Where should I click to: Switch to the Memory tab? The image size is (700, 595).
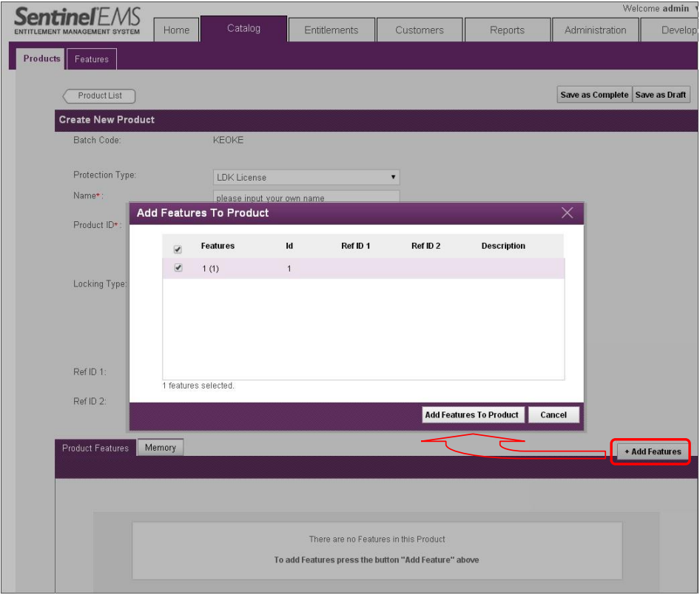tap(161, 448)
